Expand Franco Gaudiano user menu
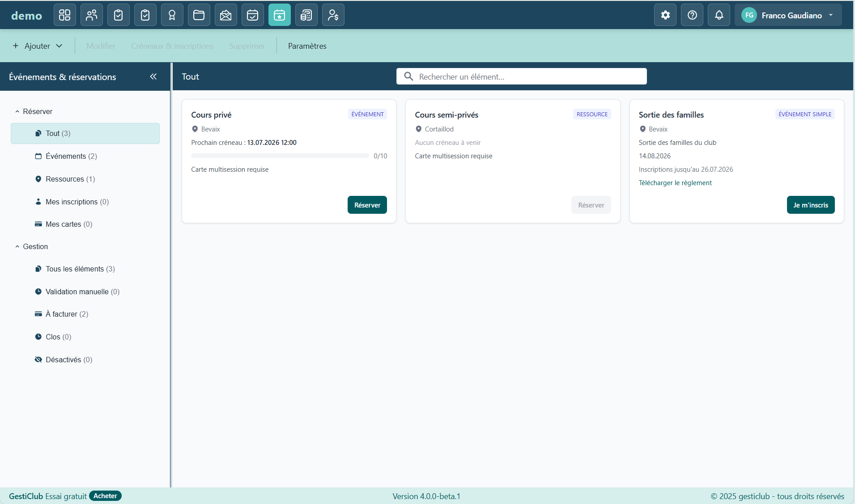The width and height of the screenshot is (855, 504). coord(788,15)
